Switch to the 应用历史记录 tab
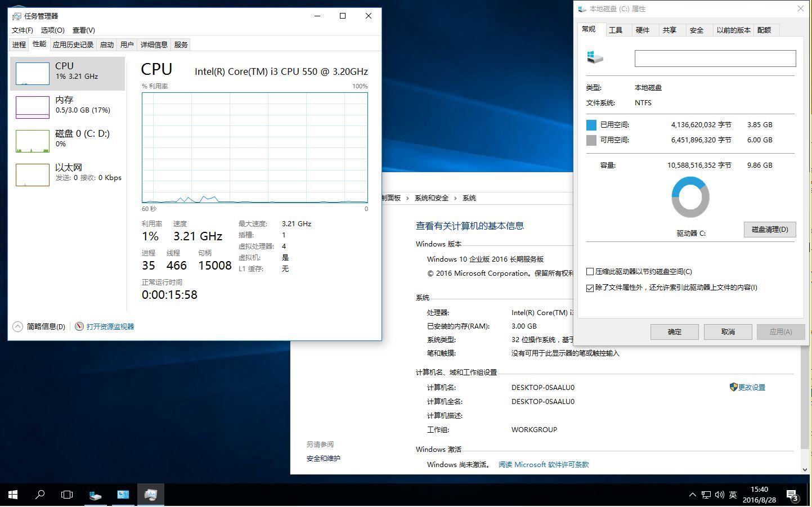 pyautogui.click(x=73, y=45)
